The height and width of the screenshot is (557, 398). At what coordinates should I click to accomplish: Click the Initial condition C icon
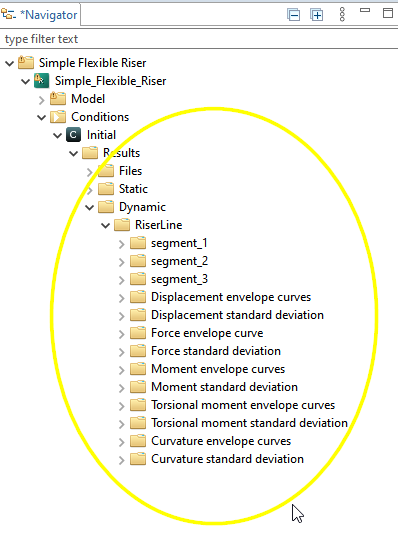73,135
